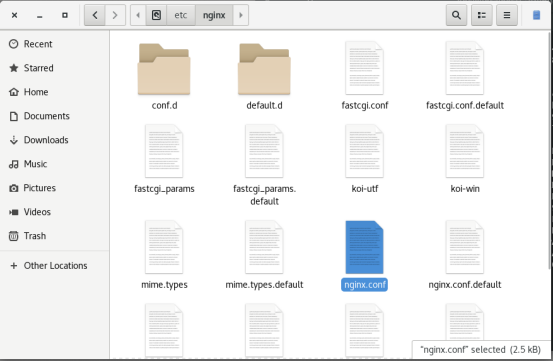Open the hamburger options menu
The image size is (554, 361).
tap(507, 15)
